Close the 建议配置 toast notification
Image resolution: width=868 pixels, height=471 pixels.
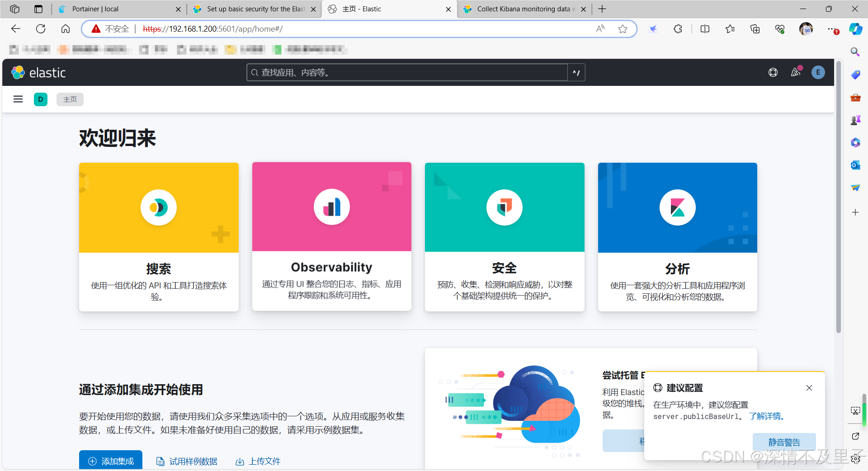[809, 388]
